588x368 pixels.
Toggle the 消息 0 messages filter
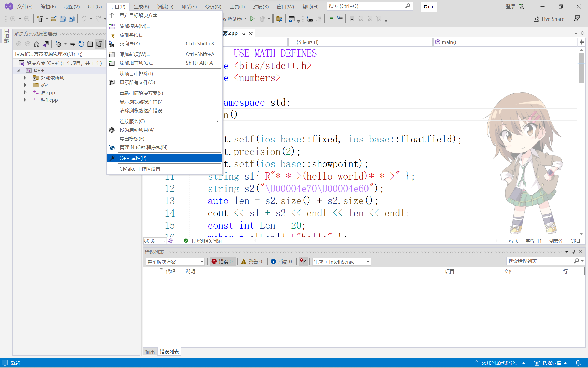click(x=281, y=262)
